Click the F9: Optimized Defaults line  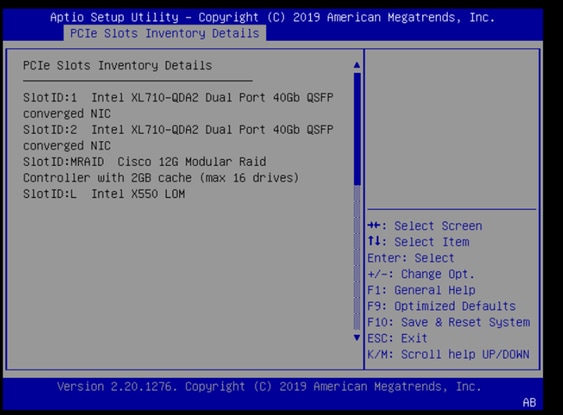pos(442,306)
